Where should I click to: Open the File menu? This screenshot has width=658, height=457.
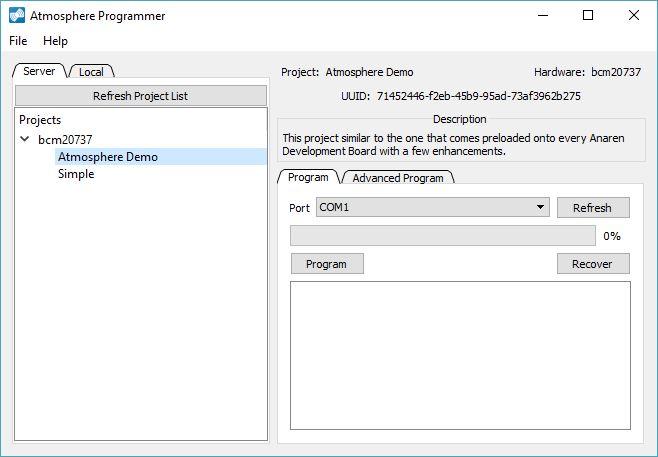pos(18,41)
